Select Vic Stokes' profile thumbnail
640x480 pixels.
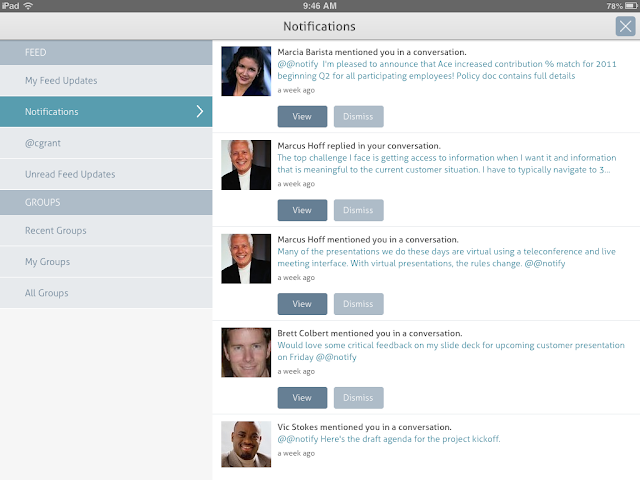click(x=246, y=444)
